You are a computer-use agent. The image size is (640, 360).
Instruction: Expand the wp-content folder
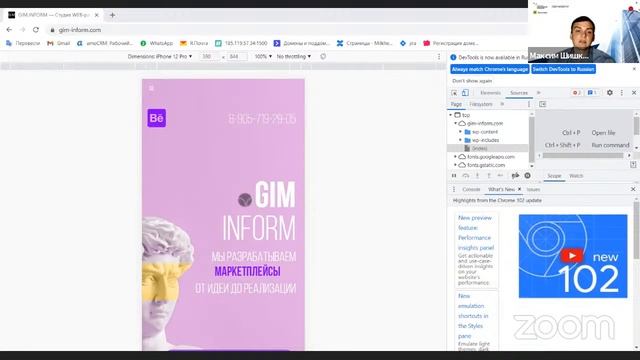(x=460, y=132)
